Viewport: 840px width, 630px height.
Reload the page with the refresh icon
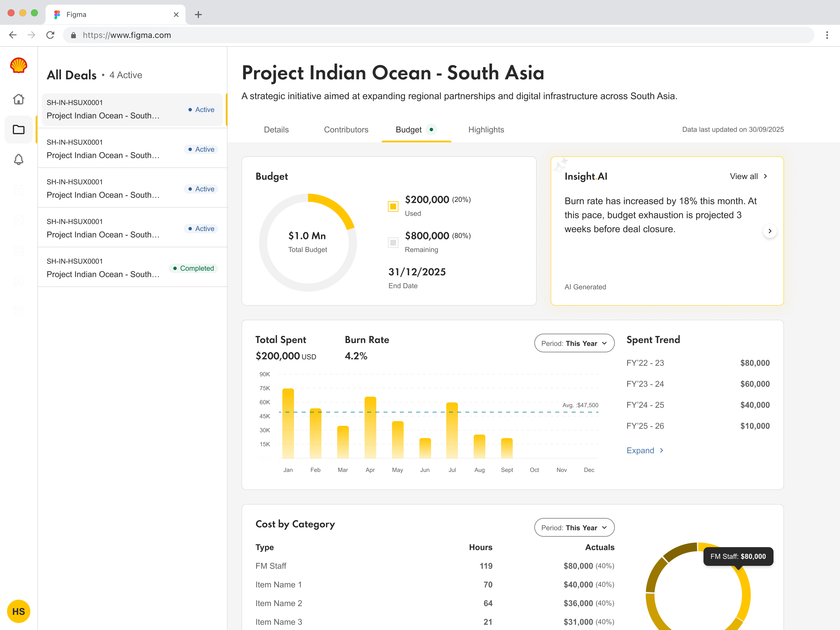(50, 35)
